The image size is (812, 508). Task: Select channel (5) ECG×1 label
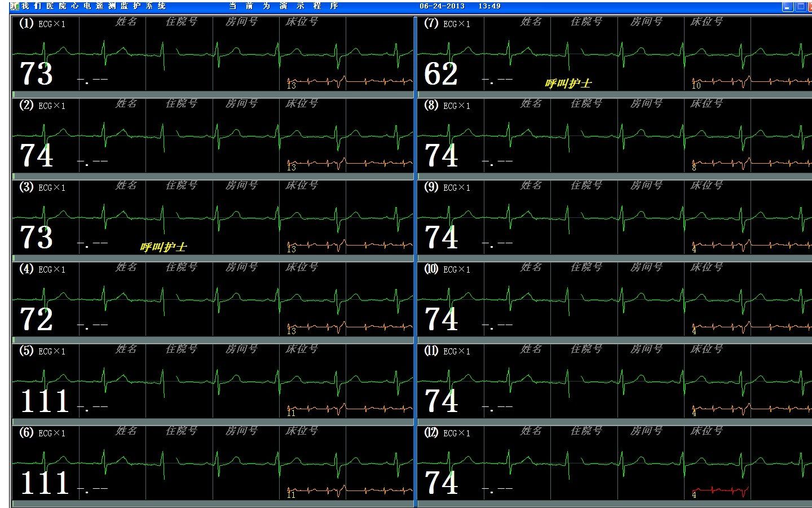coord(42,351)
